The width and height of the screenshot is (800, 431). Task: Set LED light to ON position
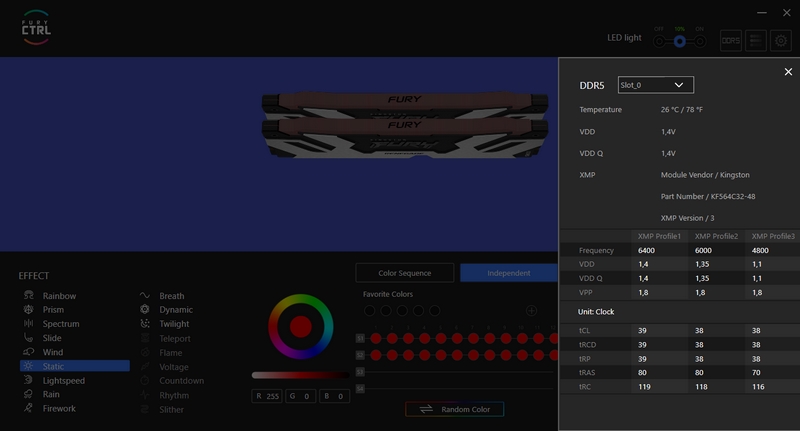(700, 41)
